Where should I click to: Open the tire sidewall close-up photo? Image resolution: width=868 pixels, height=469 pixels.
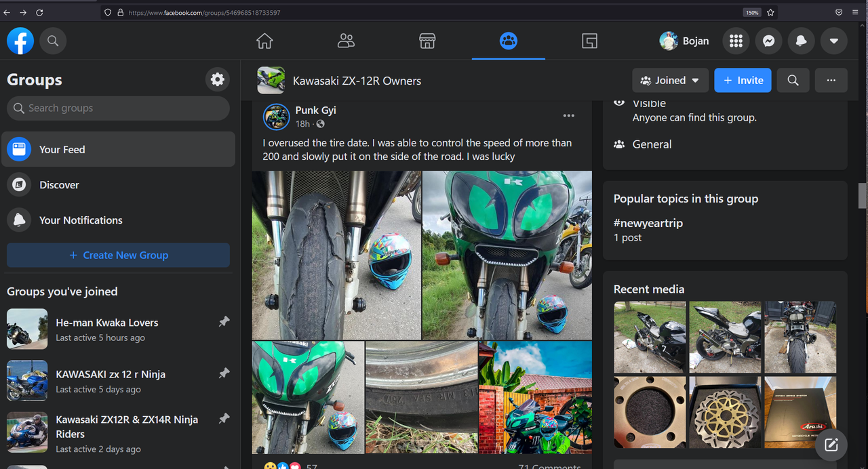pyautogui.click(x=421, y=397)
